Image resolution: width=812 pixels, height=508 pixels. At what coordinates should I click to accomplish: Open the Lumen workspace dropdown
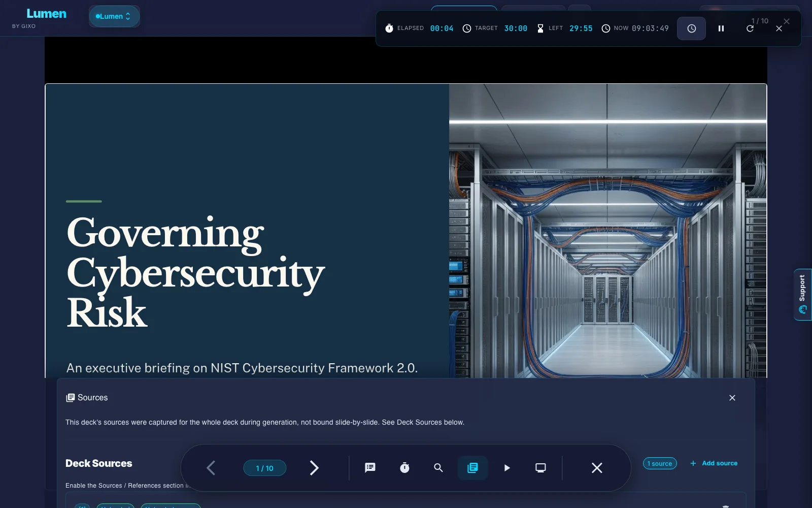pyautogui.click(x=114, y=16)
